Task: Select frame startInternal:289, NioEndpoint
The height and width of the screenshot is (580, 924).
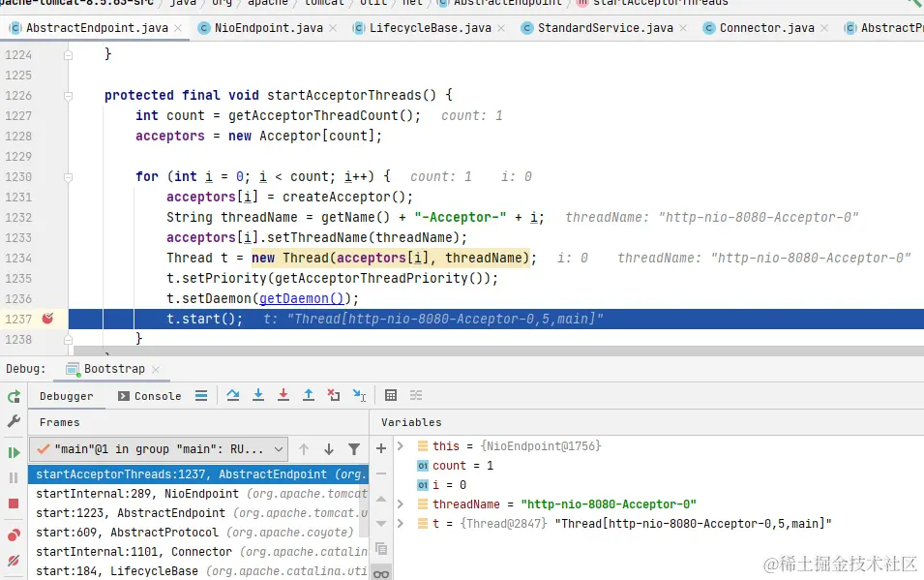Action: coord(198,493)
